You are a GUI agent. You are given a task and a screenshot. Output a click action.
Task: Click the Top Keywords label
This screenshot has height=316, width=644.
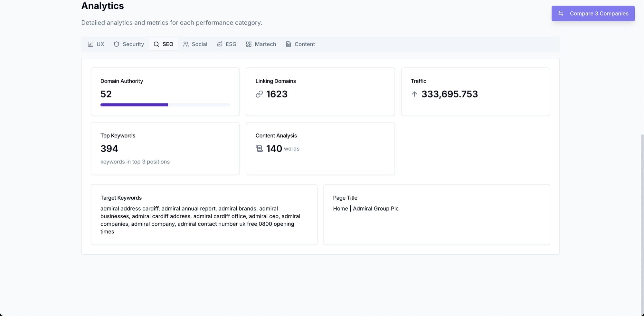pyautogui.click(x=118, y=136)
